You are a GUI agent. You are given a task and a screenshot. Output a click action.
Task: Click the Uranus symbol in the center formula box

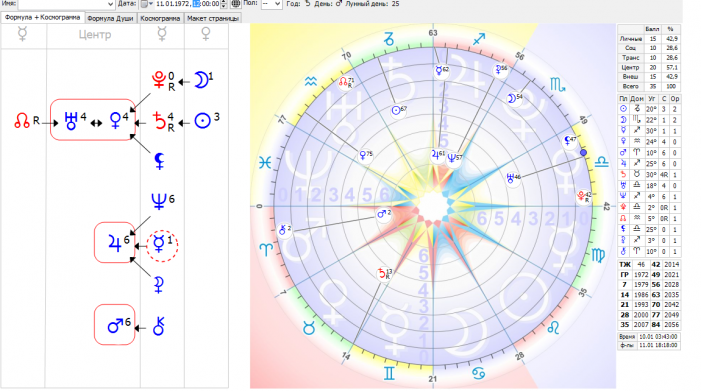pyautogui.click(x=71, y=121)
